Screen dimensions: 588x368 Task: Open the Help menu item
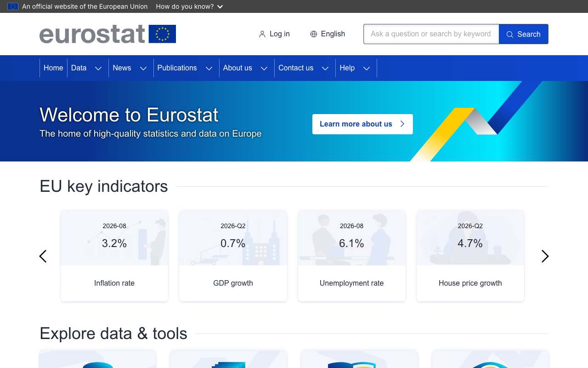pyautogui.click(x=347, y=68)
